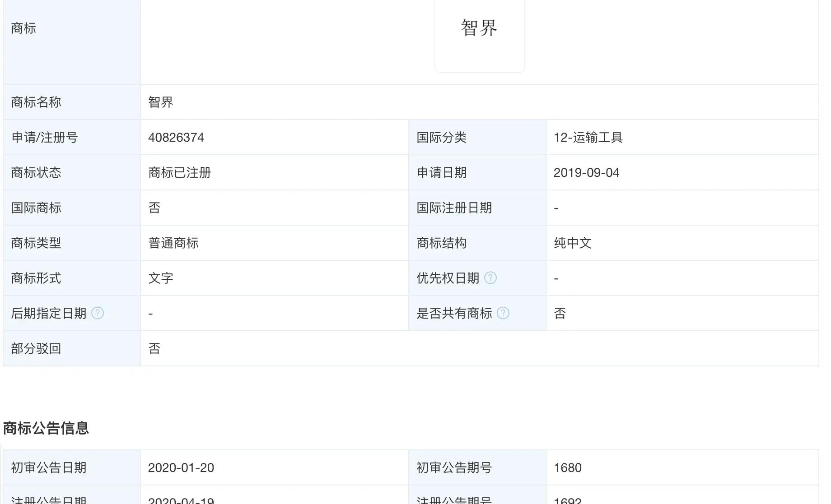
Task: Select preliminary announcement date 2020-01-20
Action: point(181,467)
